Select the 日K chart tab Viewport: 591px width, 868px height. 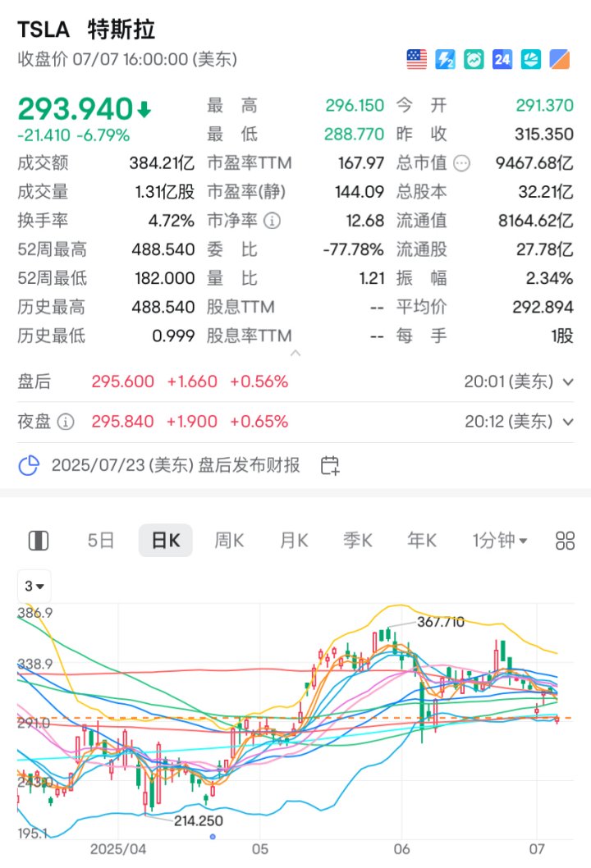point(166,541)
